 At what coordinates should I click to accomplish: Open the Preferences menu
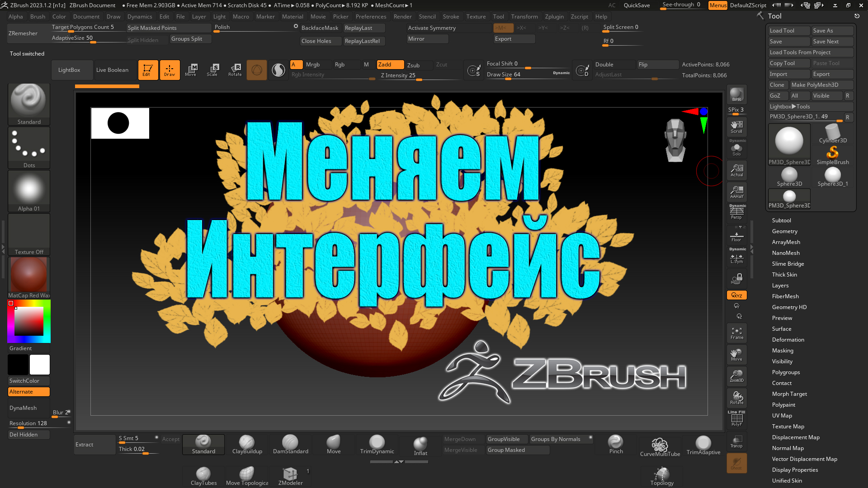click(371, 17)
